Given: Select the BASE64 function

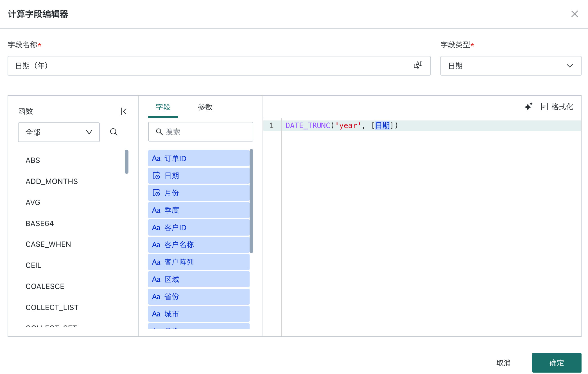Looking at the screenshot, I should pyautogui.click(x=40, y=224).
